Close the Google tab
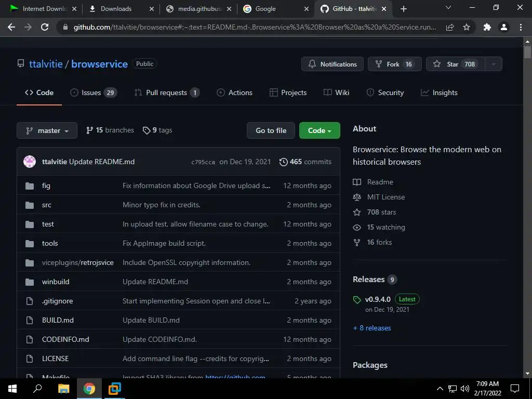Image resolution: width=532 pixels, height=399 pixels. pos(307,9)
